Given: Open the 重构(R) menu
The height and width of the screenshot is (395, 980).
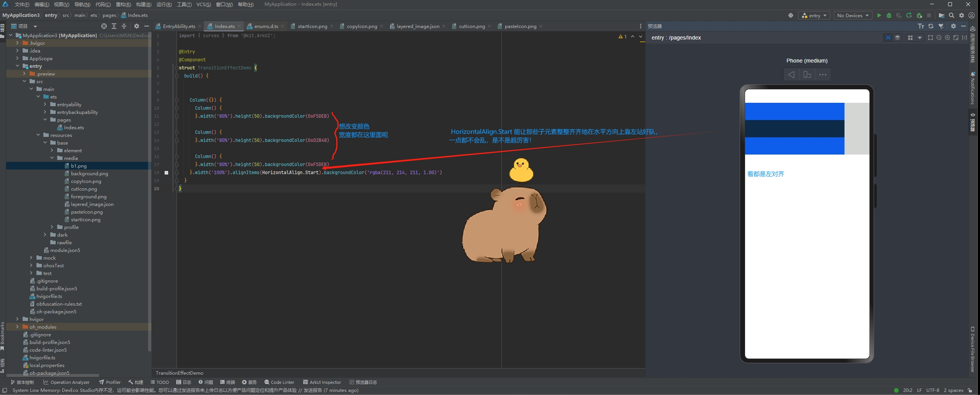Looking at the screenshot, I should [x=123, y=5].
